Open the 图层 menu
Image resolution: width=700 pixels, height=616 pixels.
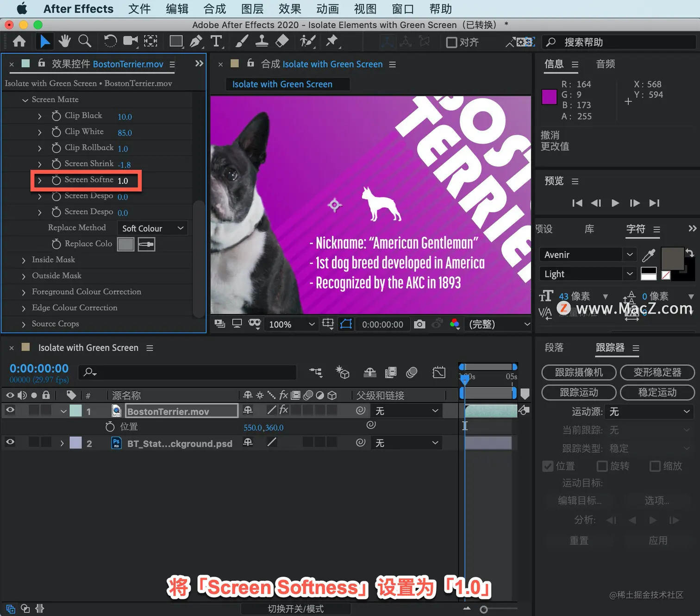252,9
